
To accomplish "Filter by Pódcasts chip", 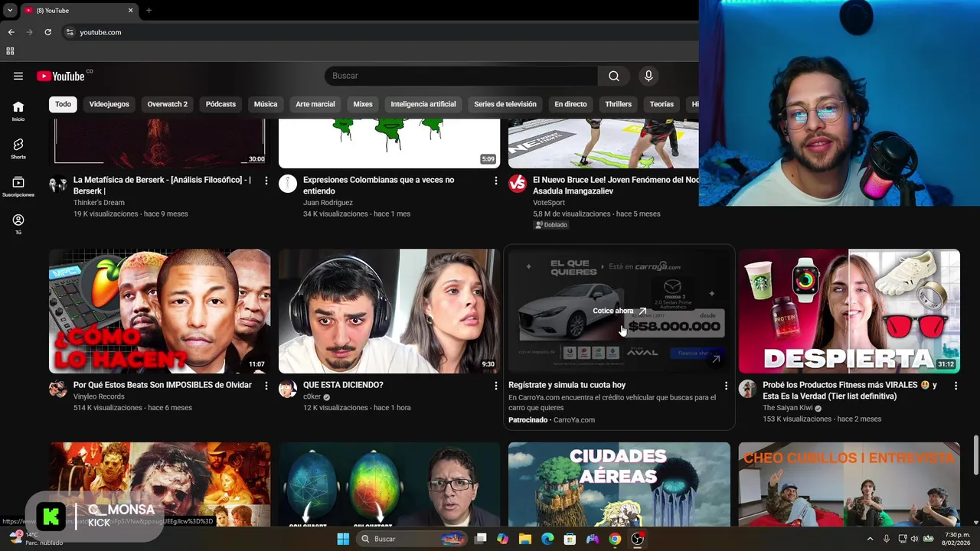I will coord(220,104).
